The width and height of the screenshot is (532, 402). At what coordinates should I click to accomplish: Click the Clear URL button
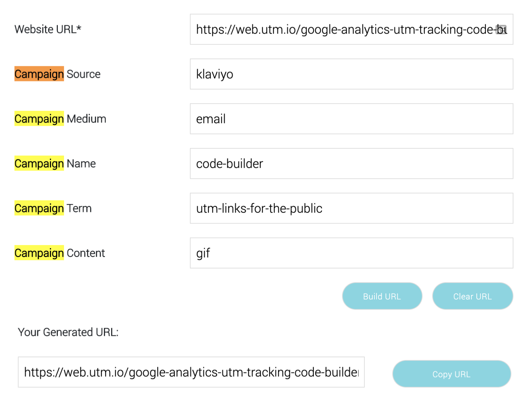click(472, 296)
